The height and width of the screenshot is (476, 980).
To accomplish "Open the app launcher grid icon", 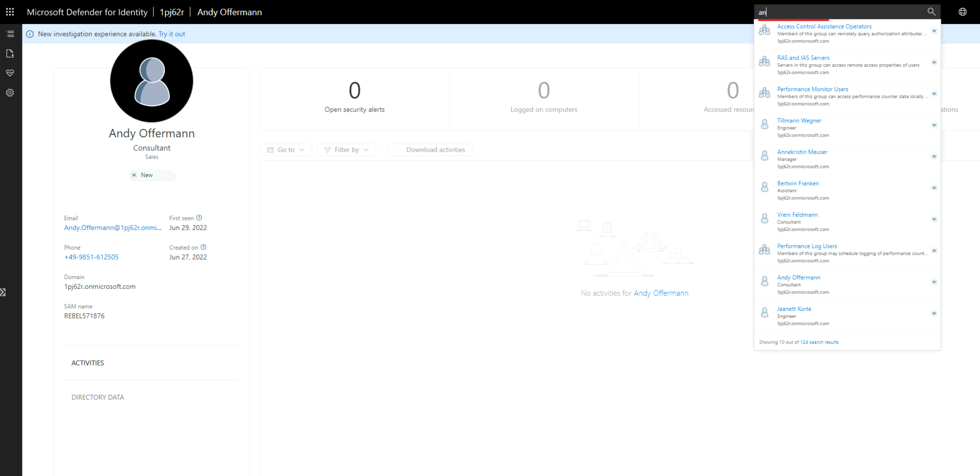I will click(10, 12).
